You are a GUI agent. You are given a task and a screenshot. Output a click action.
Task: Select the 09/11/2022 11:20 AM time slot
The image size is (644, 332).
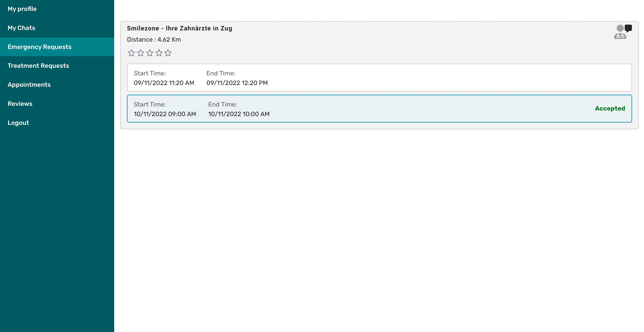pyautogui.click(x=379, y=78)
